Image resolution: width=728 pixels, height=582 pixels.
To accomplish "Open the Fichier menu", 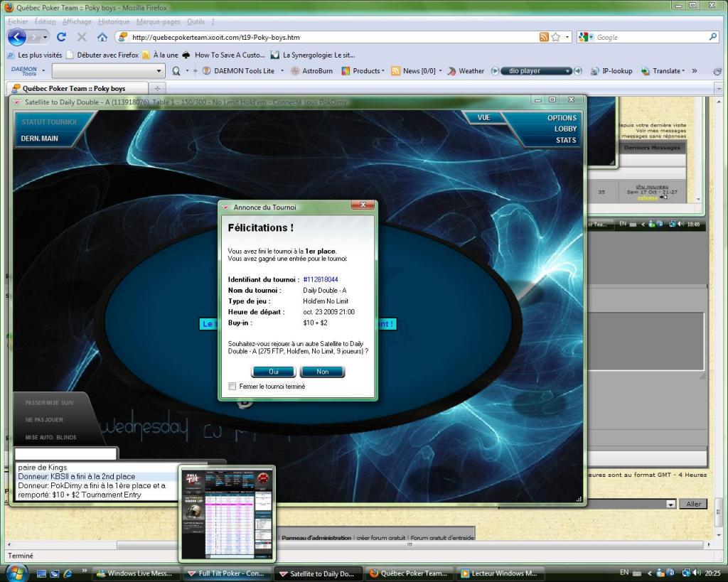I will [18, 21].
